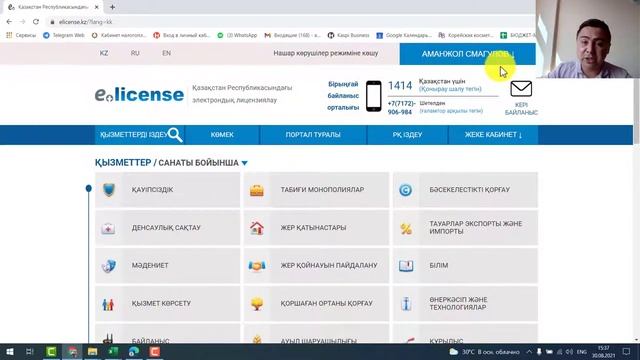Screen dimensions: 640x360
Task: Open the ҚАУІПСІЗДІК category
Action: click(x=168, y=190)
